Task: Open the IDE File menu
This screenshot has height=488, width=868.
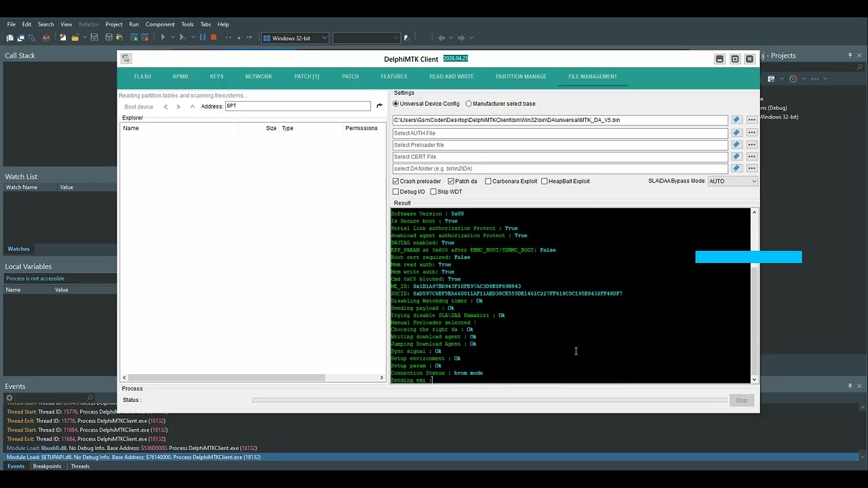Action: (x=12, y=24)
